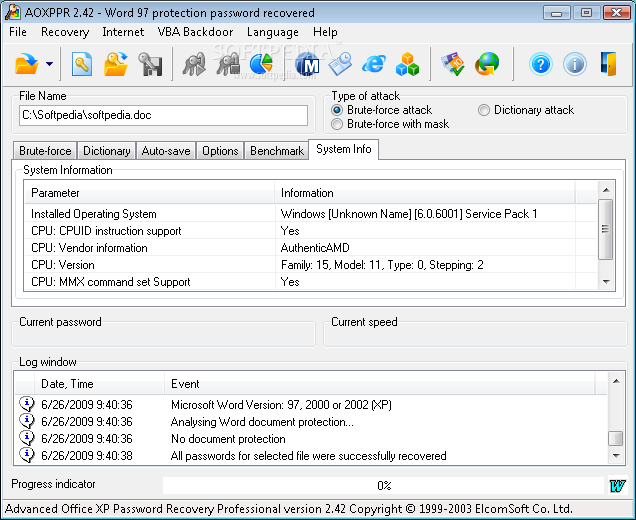Image resolution: width=636 pixels, height=520 pixels.
Task: Open help with the question mark icon
Action: point(541,64)
